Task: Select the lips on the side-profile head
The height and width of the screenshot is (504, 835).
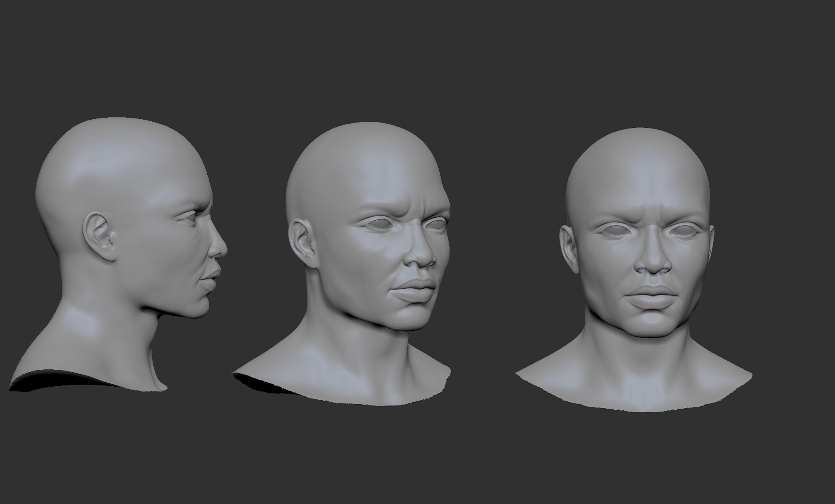Action: coord(211,280)
